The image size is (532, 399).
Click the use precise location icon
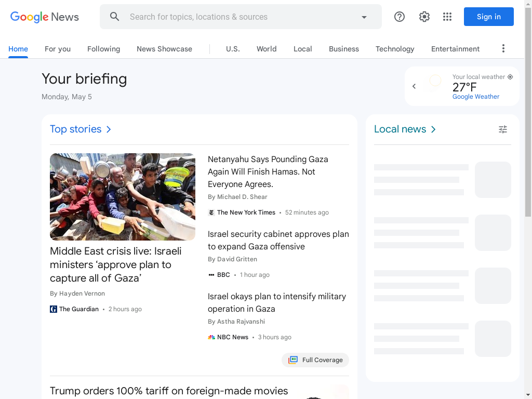510,77
